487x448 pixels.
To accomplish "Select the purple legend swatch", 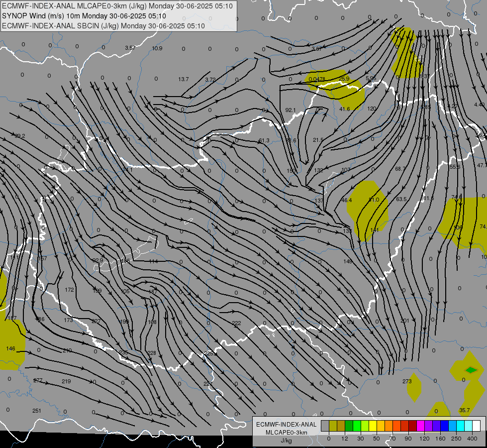I will click(x=429, y=426).
